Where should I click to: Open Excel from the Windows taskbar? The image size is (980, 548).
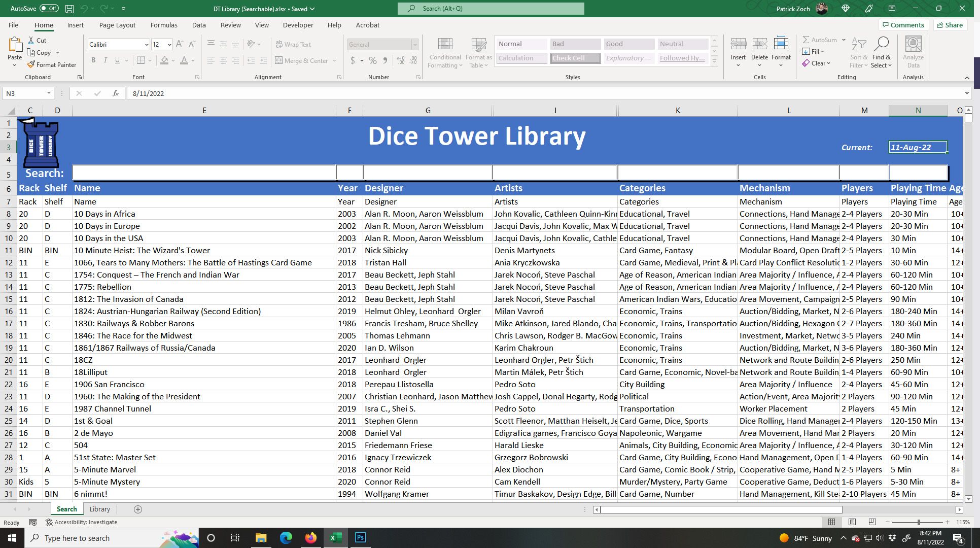335,538
